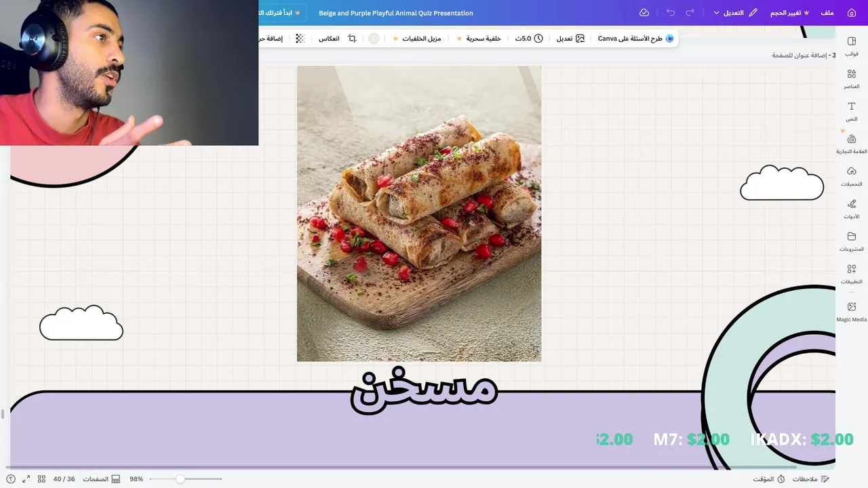Image resolution: width=868 pixels, height=488 pixels.
Task: Select the cloud shape at left
Action: coord(81,323)
